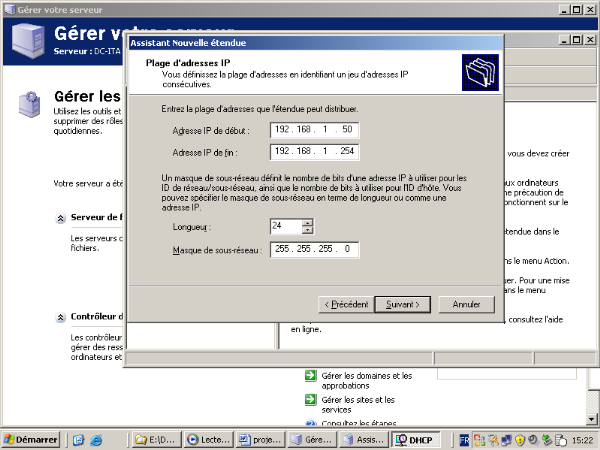600x450 pixels.
Task: Click the Adresse IP de fin field
Action: click(314, 151)
